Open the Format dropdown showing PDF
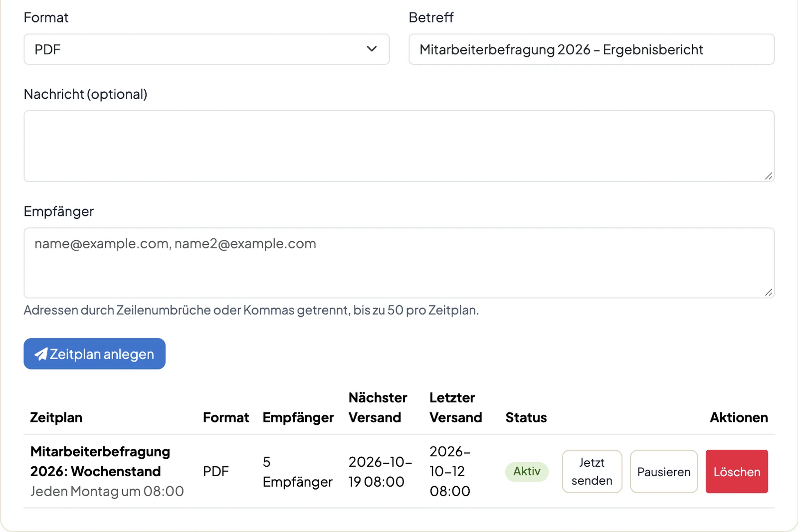 (x=206, y=49)
